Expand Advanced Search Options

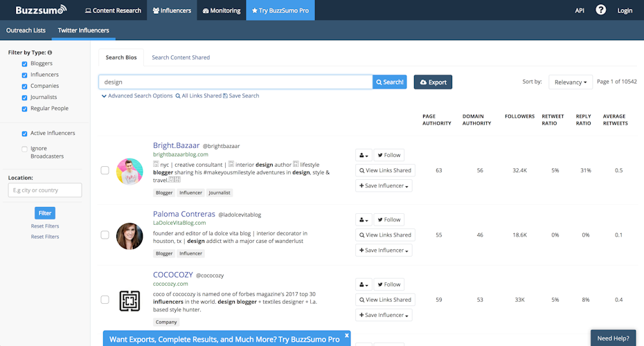[x=137, y=96]
